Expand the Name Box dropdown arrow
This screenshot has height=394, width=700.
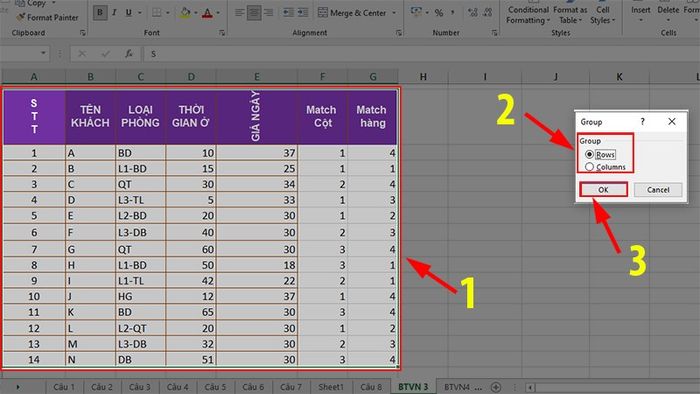[43, 54]
